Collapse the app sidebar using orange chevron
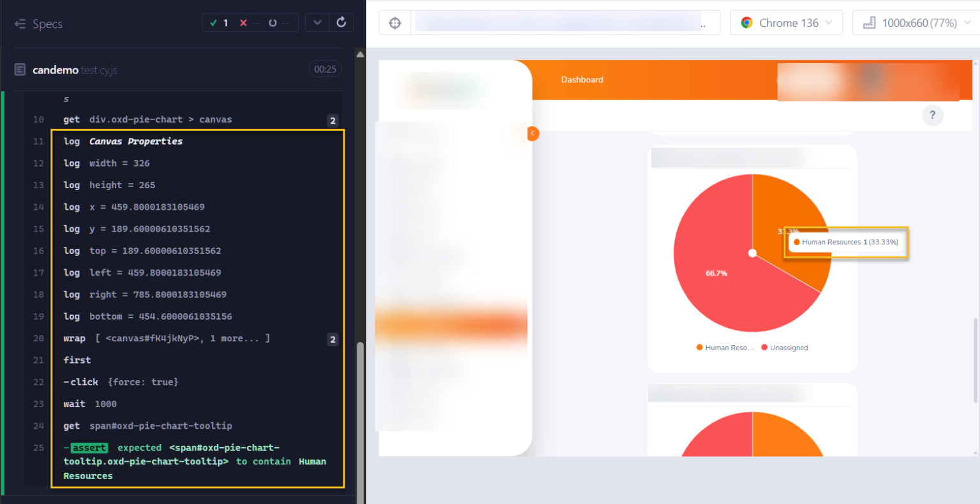This screenshot has width=980, height=504. point(533,133)
